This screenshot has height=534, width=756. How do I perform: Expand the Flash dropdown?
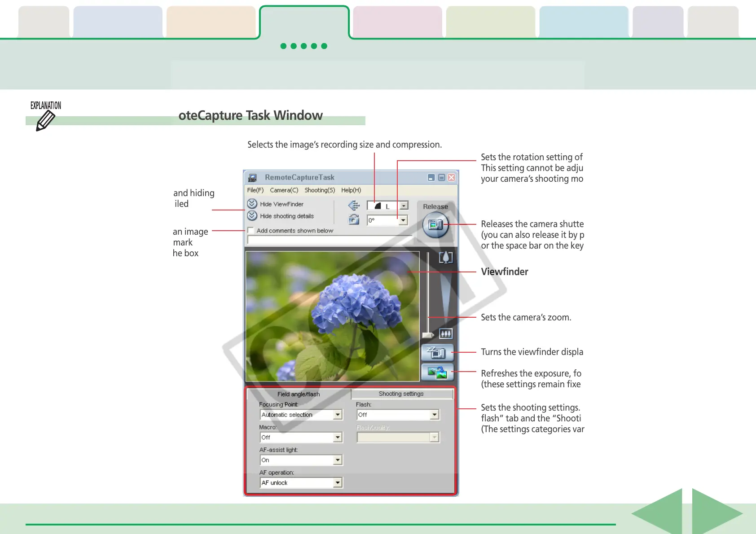coord(434,415)
